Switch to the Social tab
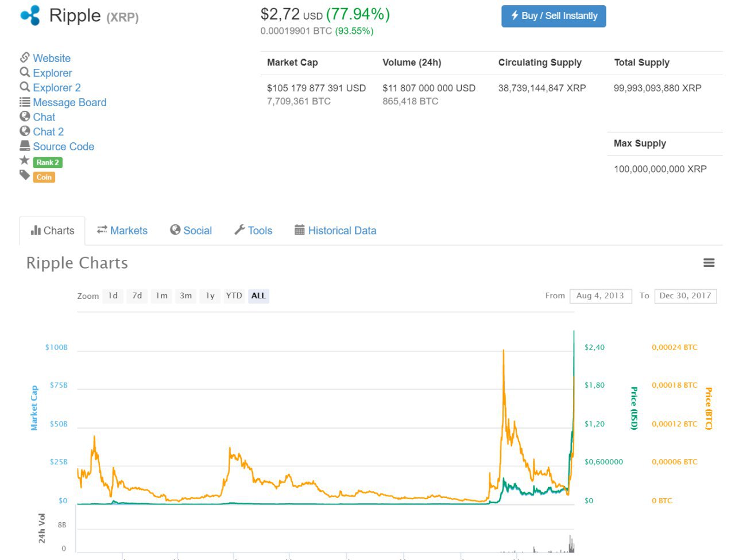This screenshot has height=560, width=735. pyautogui.click(x=191, y=231)
